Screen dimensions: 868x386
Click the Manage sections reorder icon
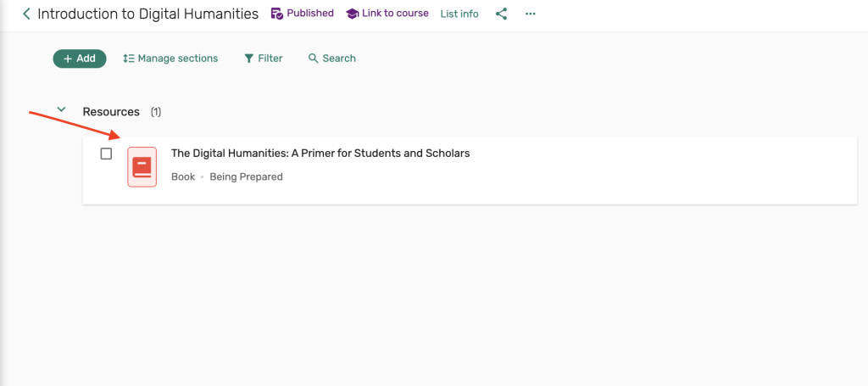pos(129,59)
